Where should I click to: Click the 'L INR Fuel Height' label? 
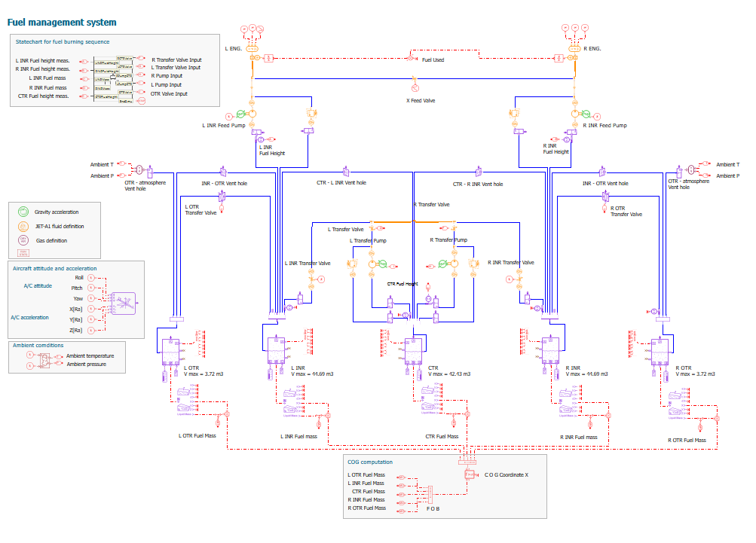272,151
